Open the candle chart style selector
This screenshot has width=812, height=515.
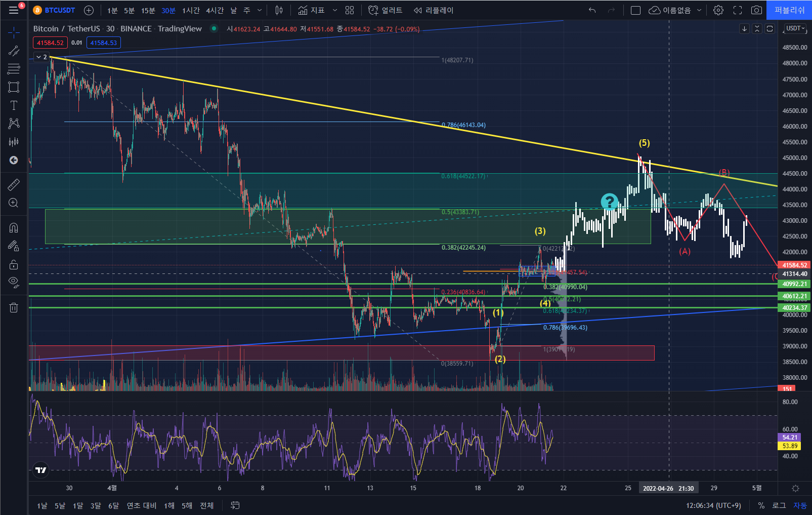[279, 10]
